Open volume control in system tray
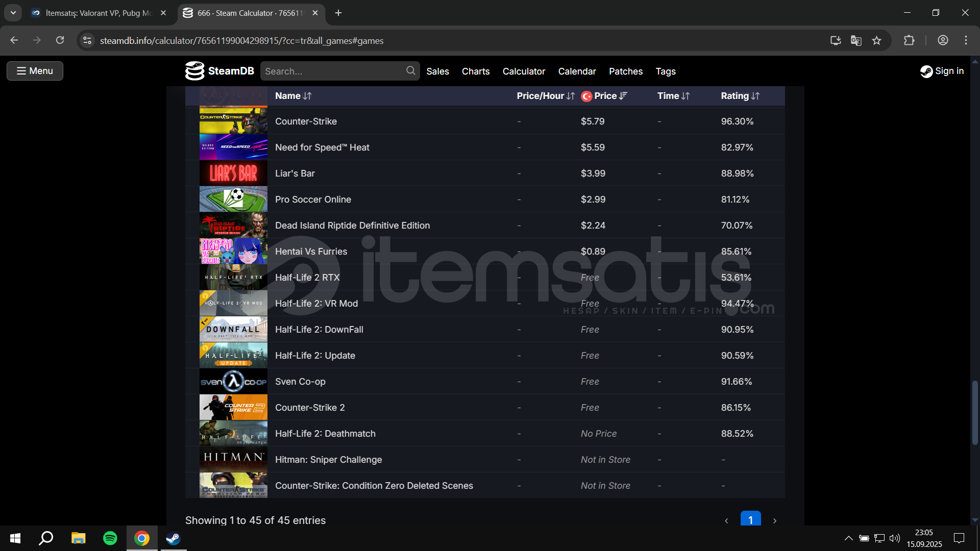This screenshot has width=980, height=551. pos(894,538)
